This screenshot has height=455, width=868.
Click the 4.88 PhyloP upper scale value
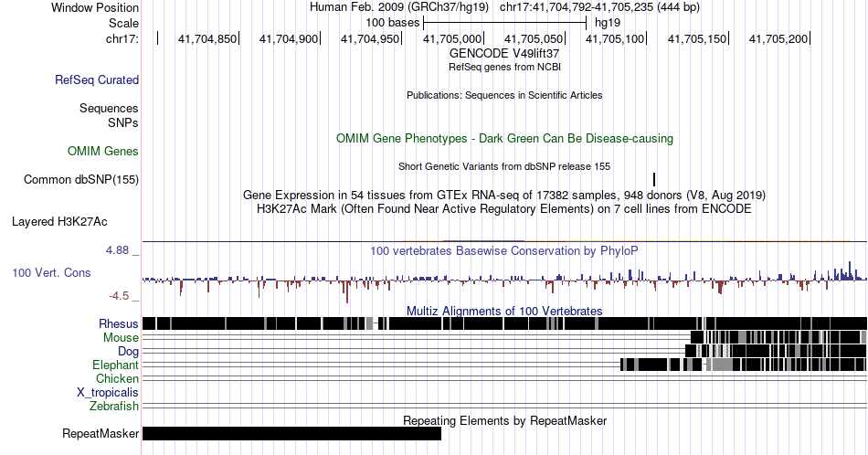click(x=117, y=250)
